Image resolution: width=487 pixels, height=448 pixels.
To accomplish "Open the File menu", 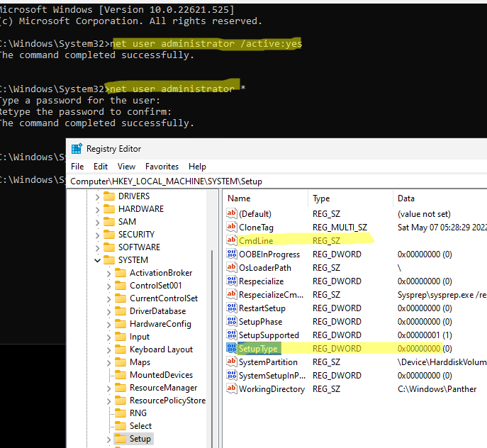I will [77, 167].
